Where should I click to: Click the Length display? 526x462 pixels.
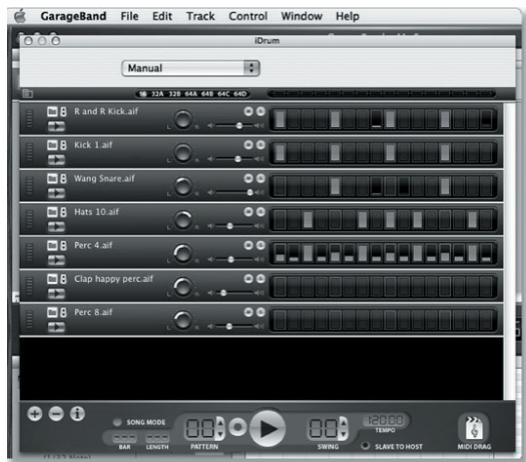157,438
